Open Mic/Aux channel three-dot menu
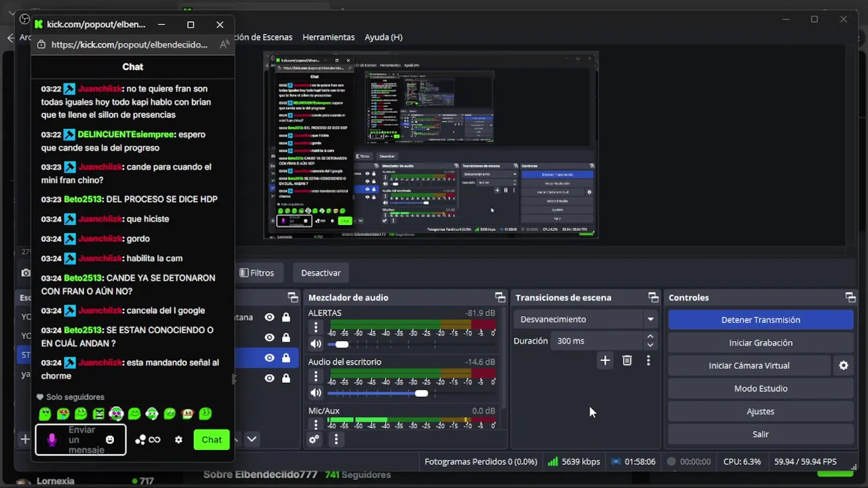This screenshot has width=868, height=488. 315,425
